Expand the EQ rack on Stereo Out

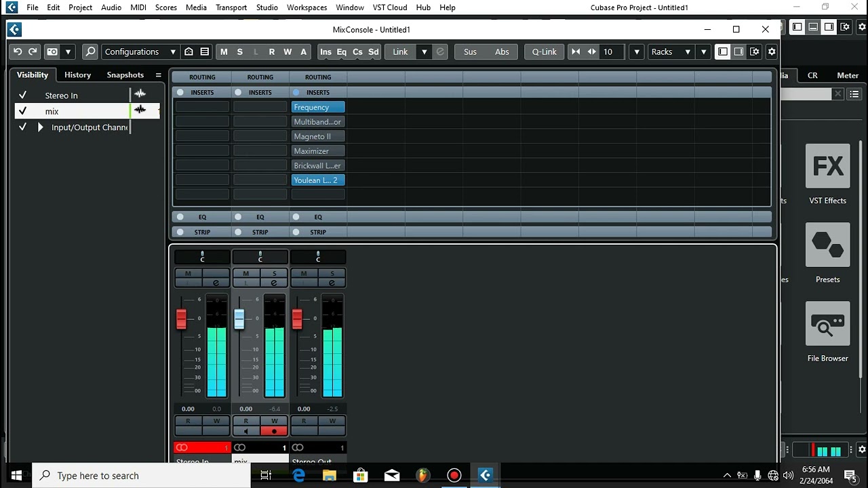pos(318,217)
